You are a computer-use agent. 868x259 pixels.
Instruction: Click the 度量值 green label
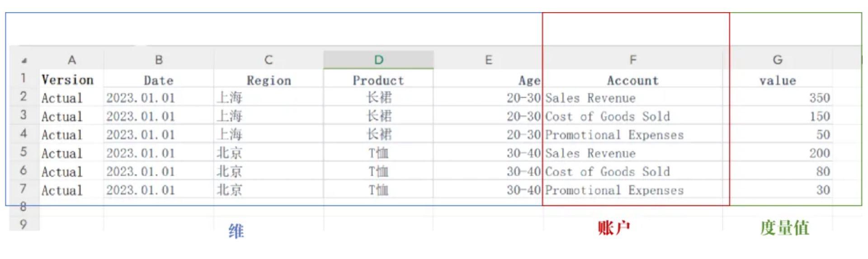[784, 227]
